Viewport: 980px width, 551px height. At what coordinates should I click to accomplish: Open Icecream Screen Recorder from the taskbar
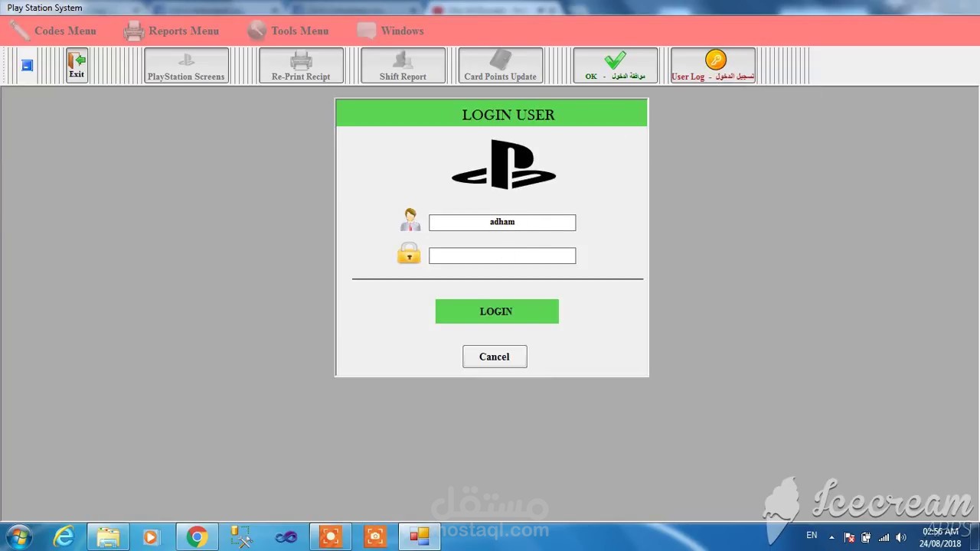[330, 536]
